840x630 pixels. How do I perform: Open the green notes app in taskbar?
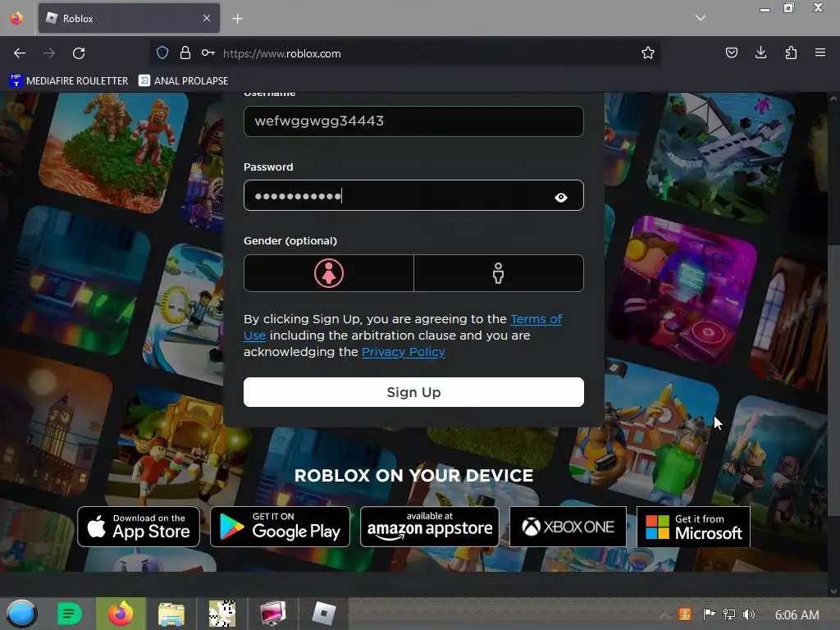[69, 614]
